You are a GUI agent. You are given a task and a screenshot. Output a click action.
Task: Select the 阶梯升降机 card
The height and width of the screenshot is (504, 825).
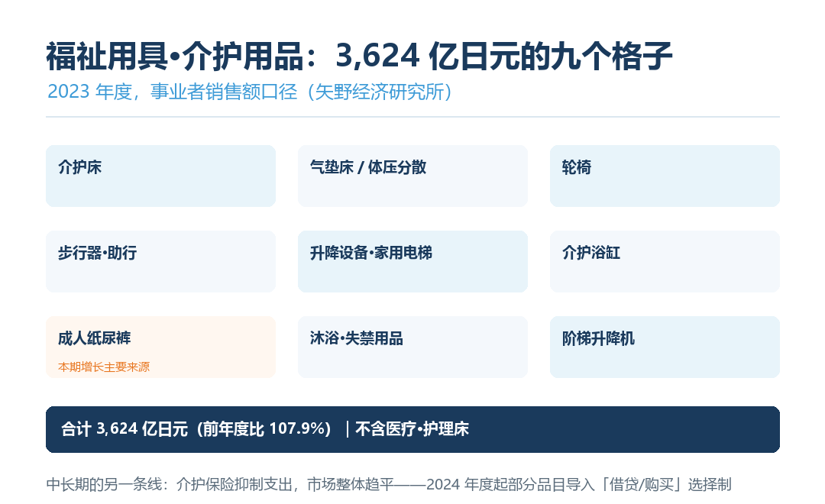pyautogui.click(x=665, y=347)
